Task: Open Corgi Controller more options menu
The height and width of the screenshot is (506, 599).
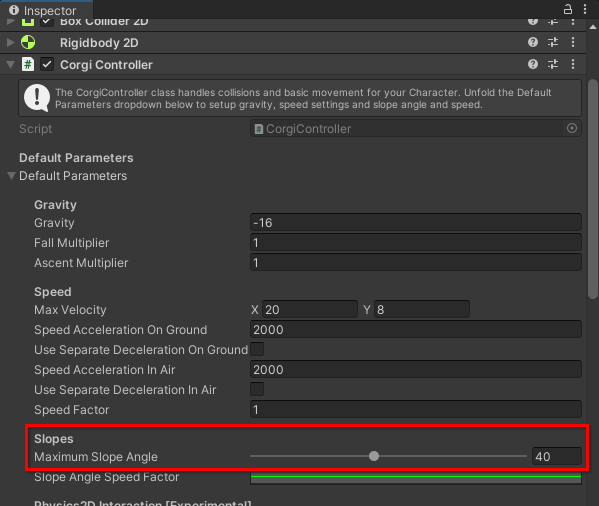Action: pyautogui.click(x=573, y=64)
